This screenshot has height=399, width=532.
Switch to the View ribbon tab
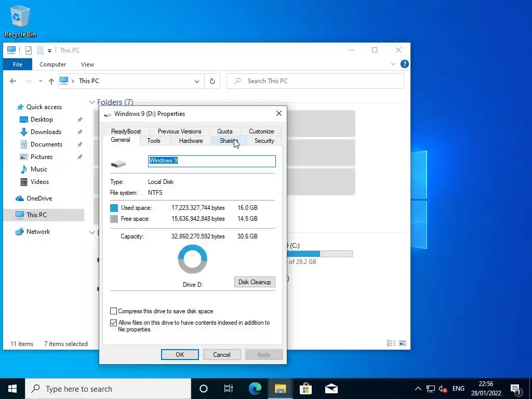point(87,64)
